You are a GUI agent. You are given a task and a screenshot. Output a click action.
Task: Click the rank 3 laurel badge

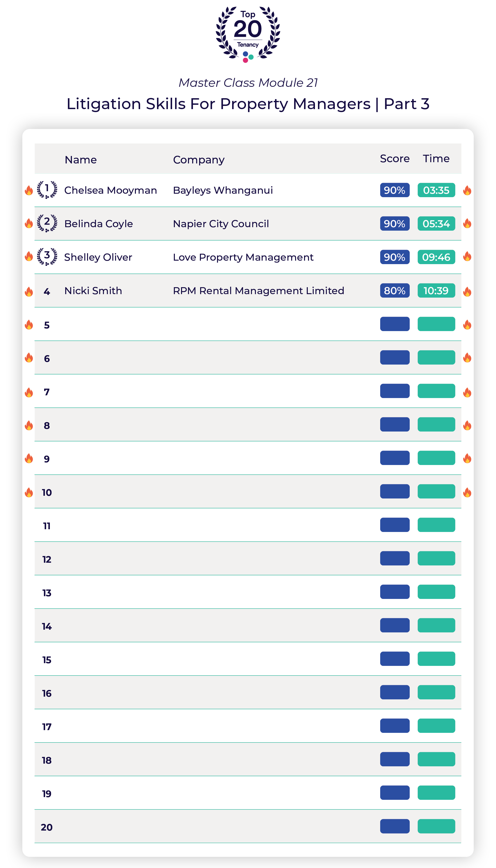[x=47, y=256]
